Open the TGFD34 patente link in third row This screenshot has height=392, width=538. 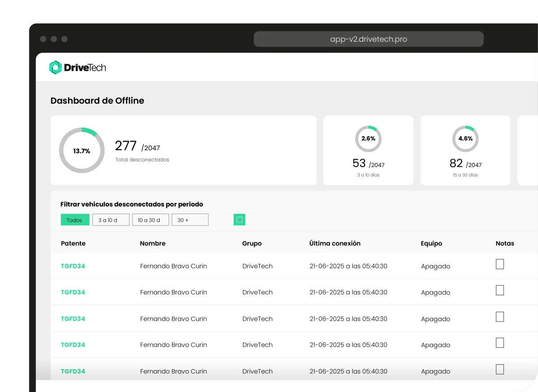point(73,319)
